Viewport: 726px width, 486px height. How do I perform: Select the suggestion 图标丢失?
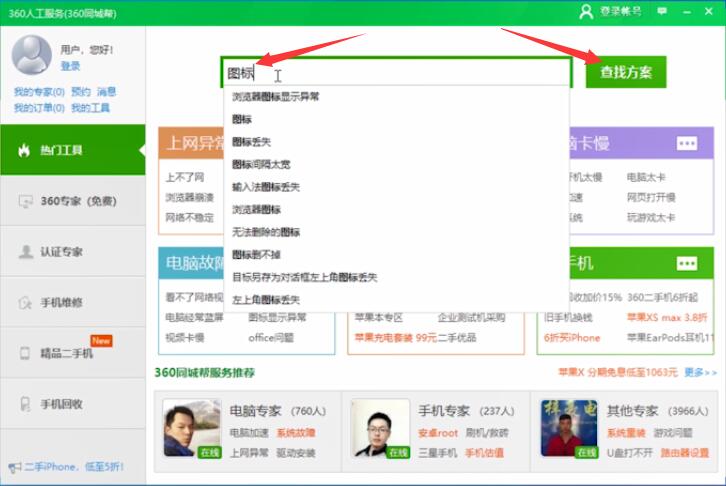point(396,142)
